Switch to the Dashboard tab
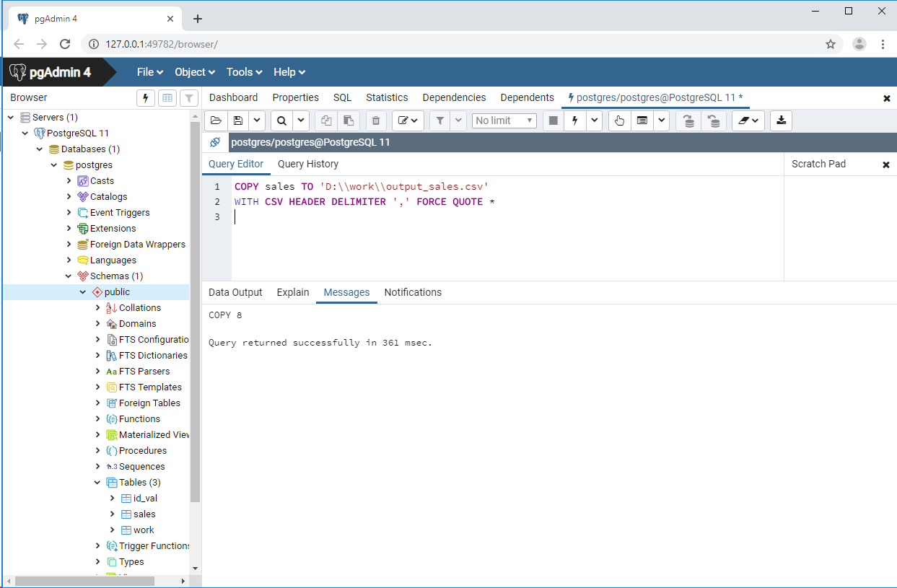The image size is (897, 588). (x=233, y=97)
